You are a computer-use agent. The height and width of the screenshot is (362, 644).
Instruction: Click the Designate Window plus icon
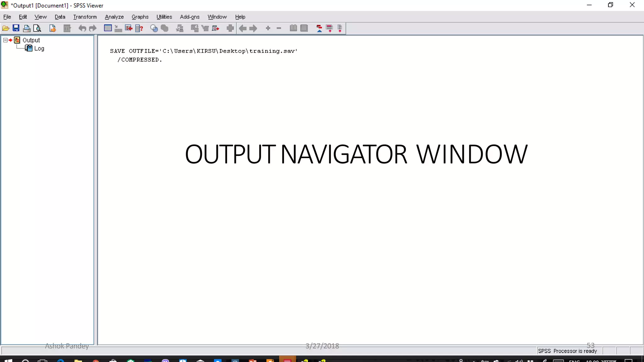[x=230, y=28]
